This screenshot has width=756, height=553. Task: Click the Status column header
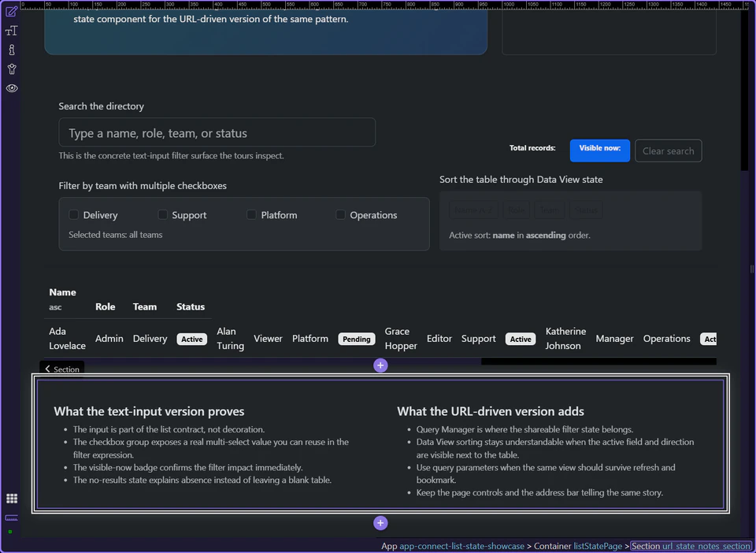point(191,306)
